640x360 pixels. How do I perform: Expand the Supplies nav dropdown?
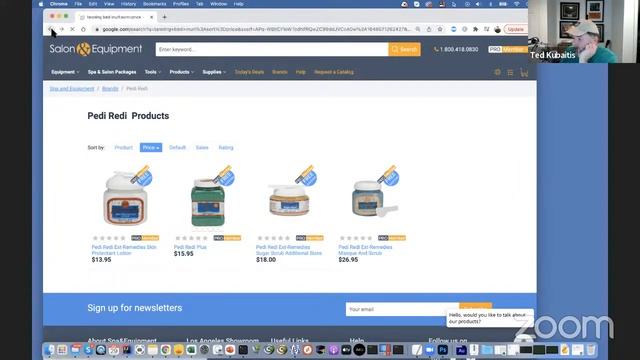click(x=214, y=72)
